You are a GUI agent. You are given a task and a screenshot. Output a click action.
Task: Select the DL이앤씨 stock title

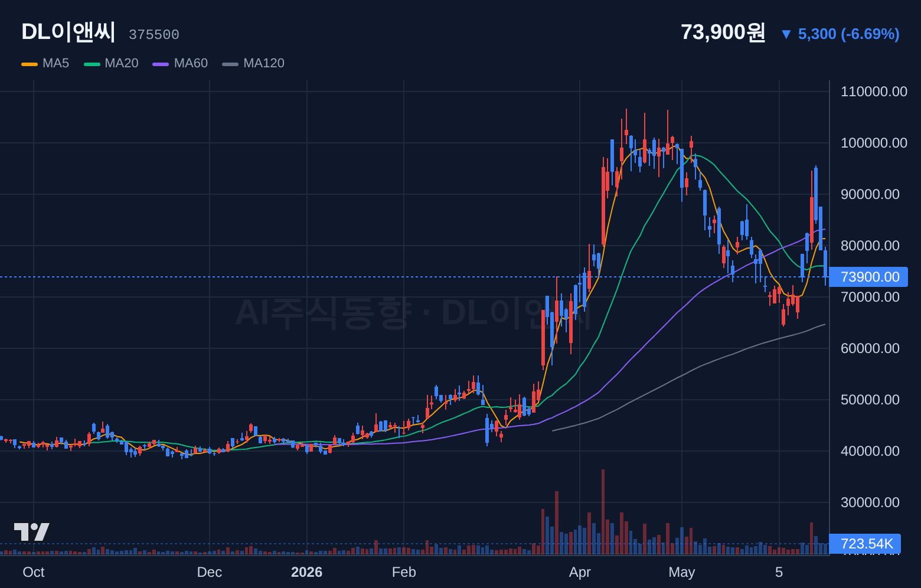[68, 32]
